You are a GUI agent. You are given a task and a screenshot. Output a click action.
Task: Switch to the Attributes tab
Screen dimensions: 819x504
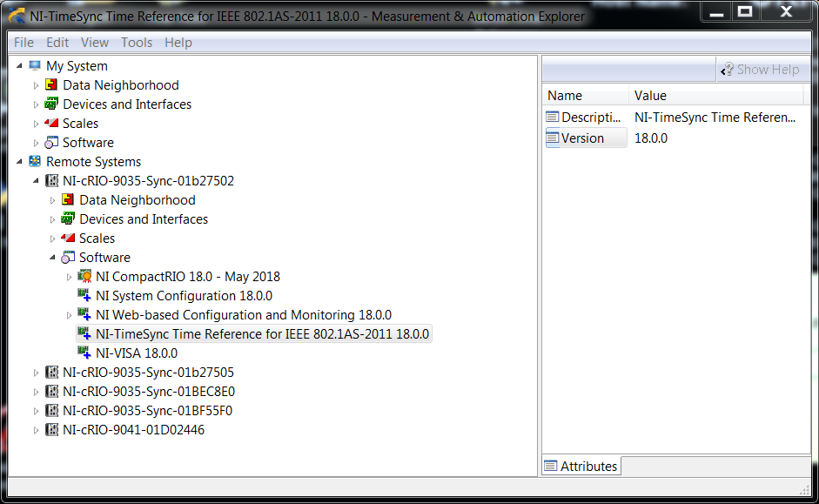coord(581,467)
